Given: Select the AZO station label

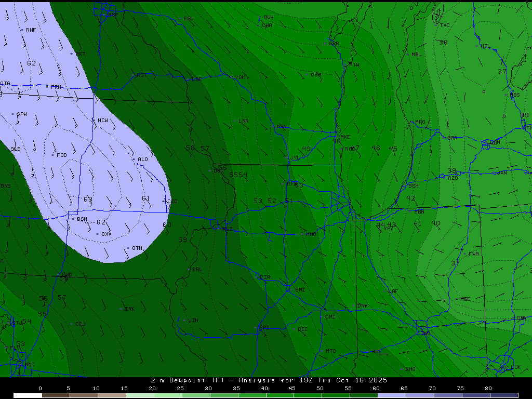Looking at the screenshot, I should [x=453, y=178].
